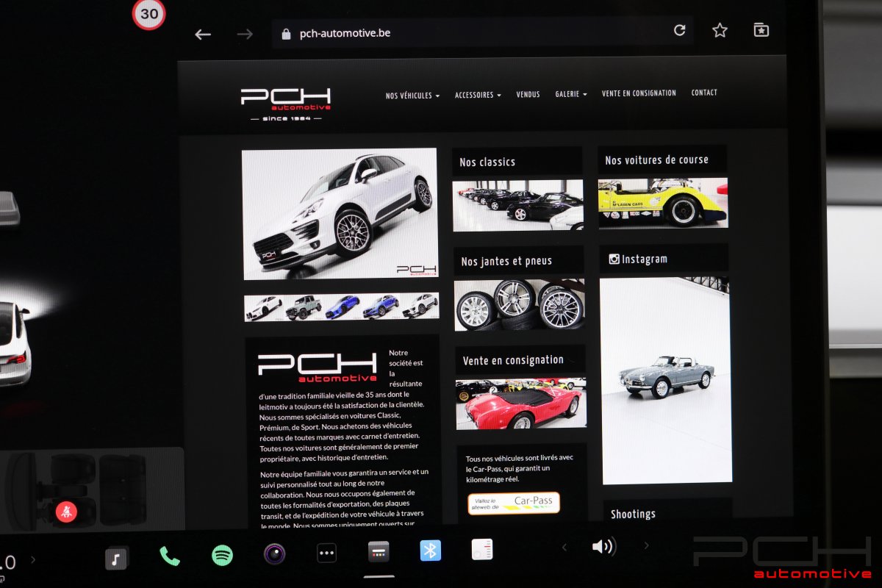The image size is (882, 588).
Task: Open the Vendus menu item
Action: pos(528,94)
